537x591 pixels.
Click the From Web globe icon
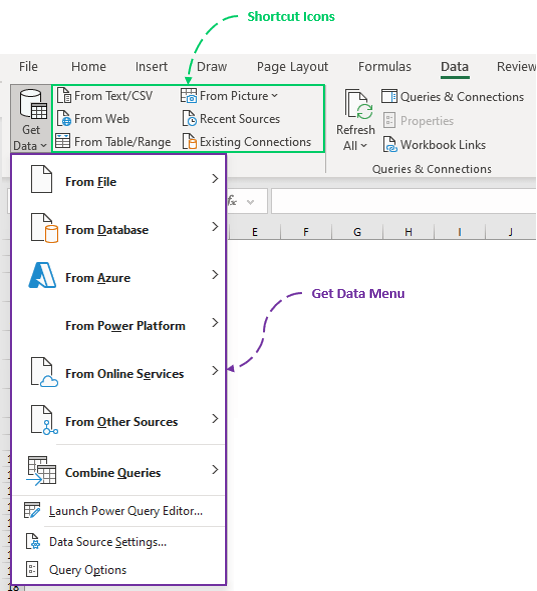pyautogui.click(x=64, y=118)
